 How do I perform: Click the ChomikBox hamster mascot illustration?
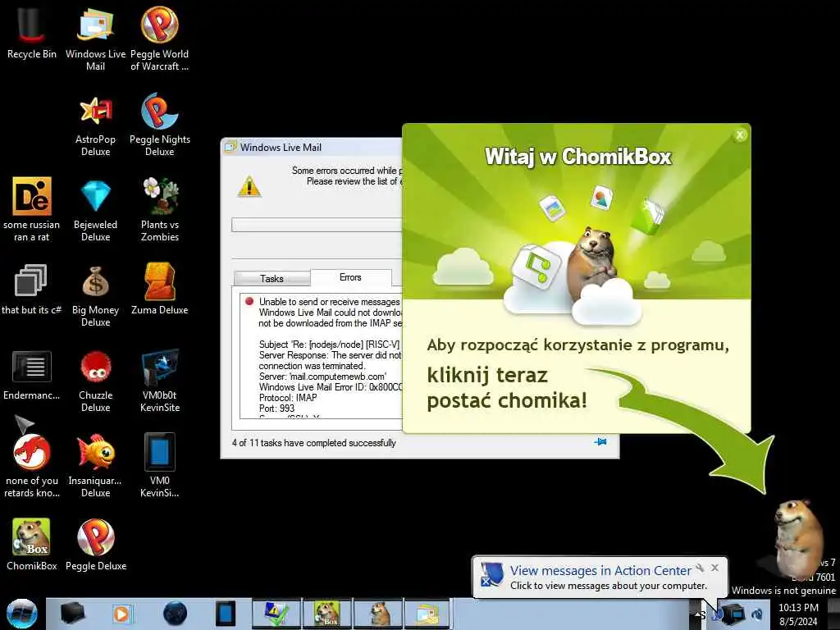[x=592, y=263]
